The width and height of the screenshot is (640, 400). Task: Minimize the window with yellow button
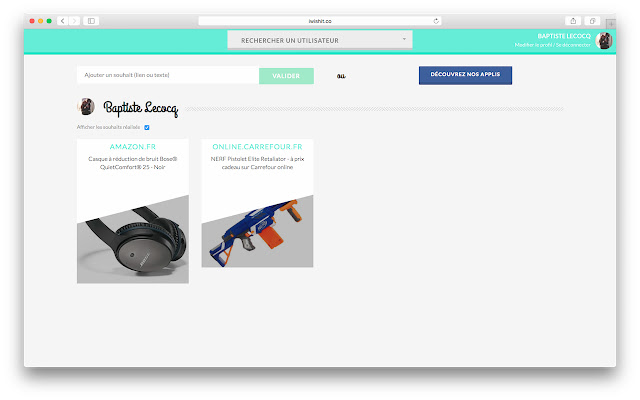pyautogui.click(x=40, y=21)
